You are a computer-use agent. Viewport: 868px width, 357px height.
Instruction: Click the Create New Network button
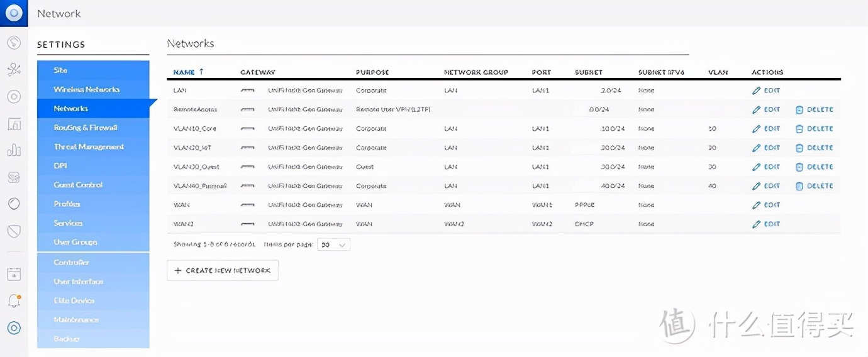tap(223, 270)
